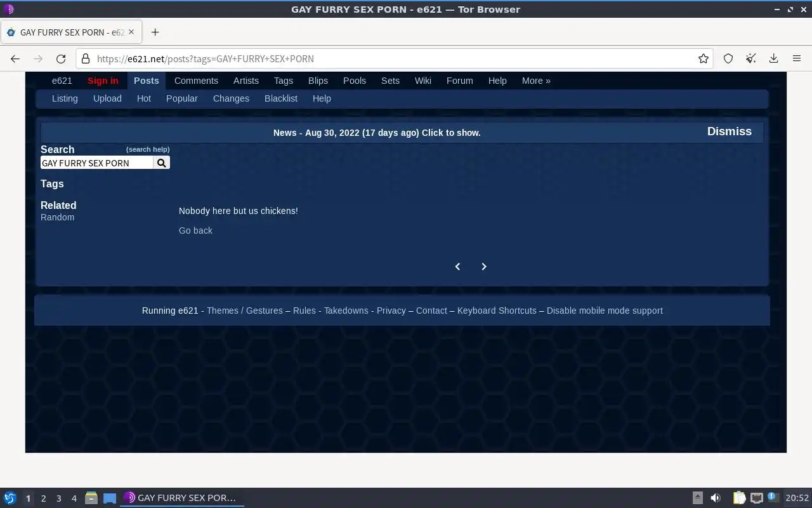Open the Tags section
The width and height of the screenshot is (812, 508).
[x=284, y=81]
